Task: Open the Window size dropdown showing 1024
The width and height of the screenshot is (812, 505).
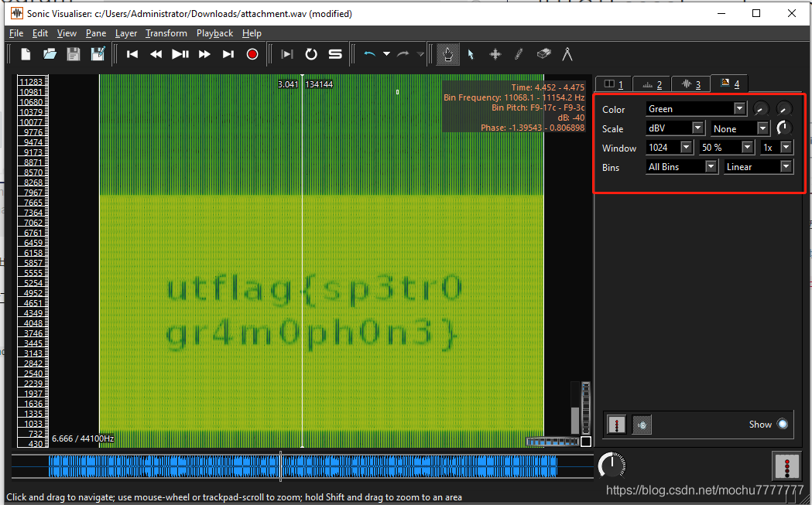Action: click(686, 147)
